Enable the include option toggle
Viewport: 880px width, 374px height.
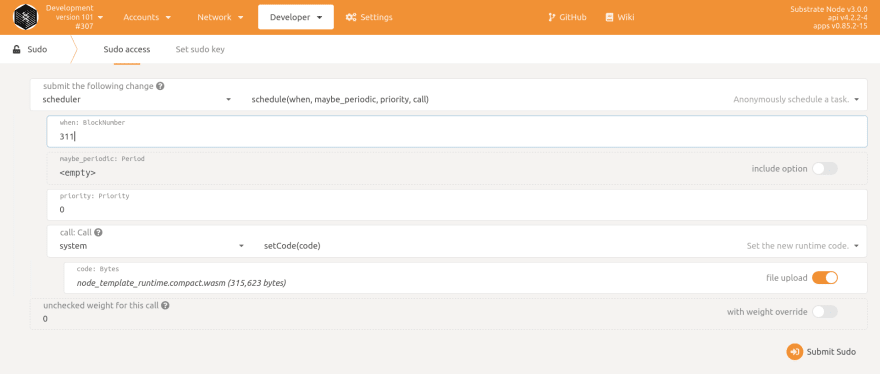click(x=824, y=168)
